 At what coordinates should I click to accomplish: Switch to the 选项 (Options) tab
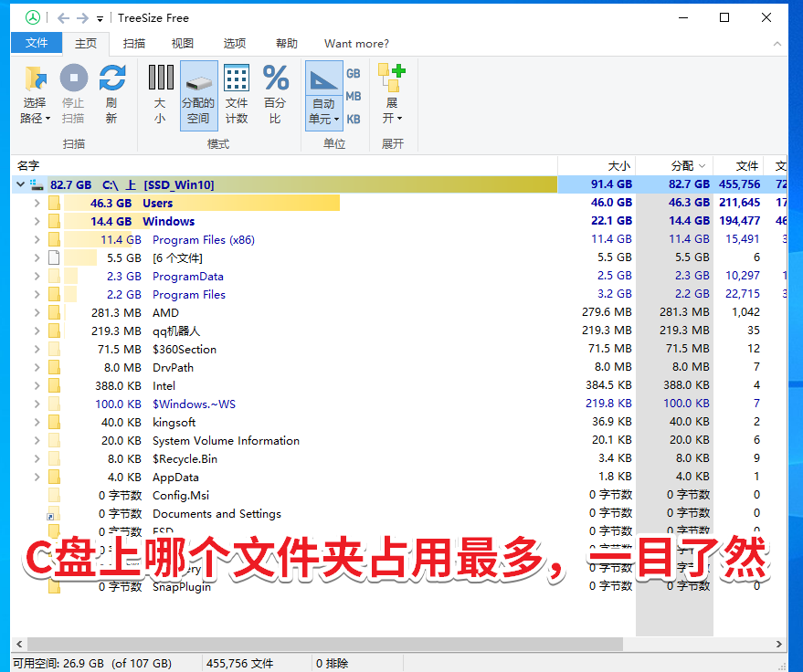pos(235,44)
